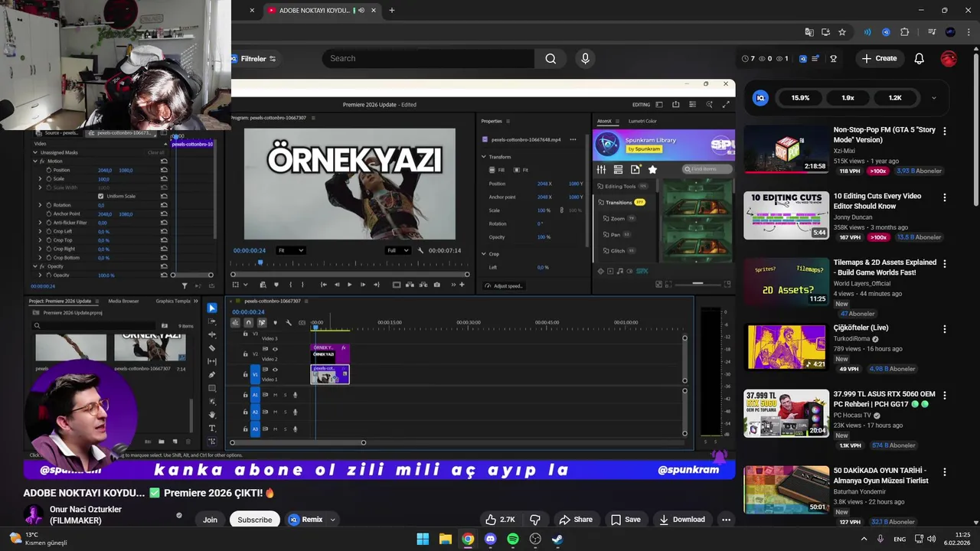
Task: Open YouTube notifications bell
Action: tap(920, 58)
